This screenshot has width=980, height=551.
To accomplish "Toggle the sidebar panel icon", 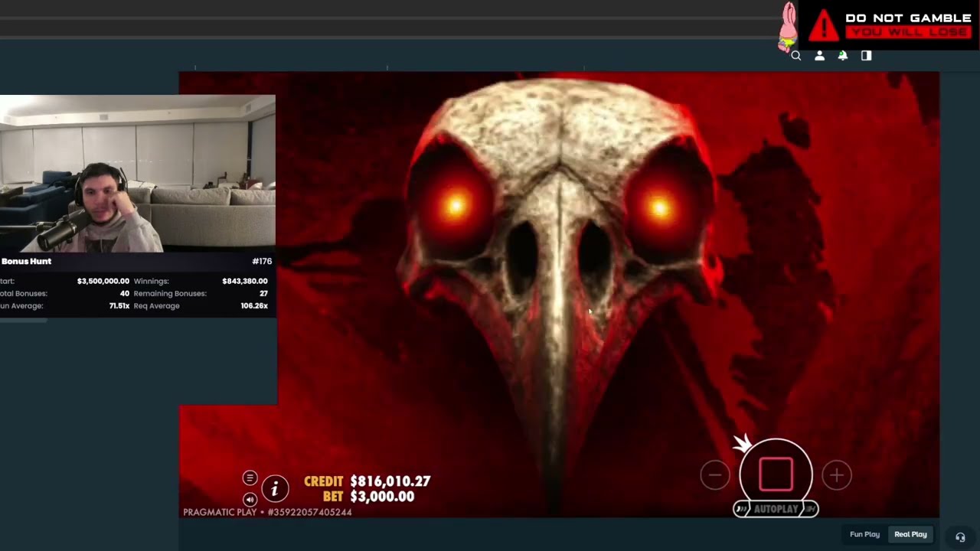I will click(x=866, y=55).
